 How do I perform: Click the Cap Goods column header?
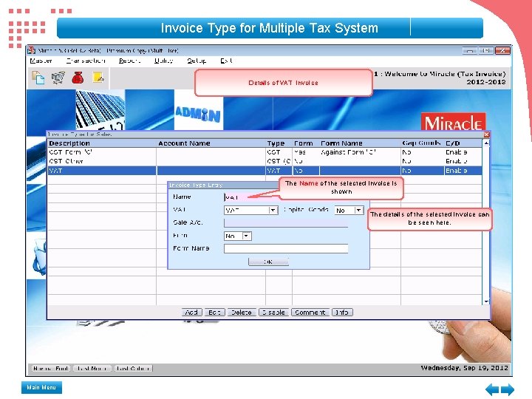pyautogui.click(x=421, y=143)
